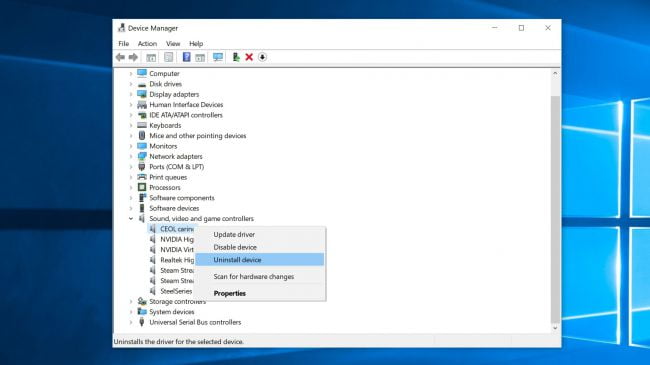Viewport: 650px width, 365px height.
Task: Choose Properties from context menu
Action: (260, 293)
